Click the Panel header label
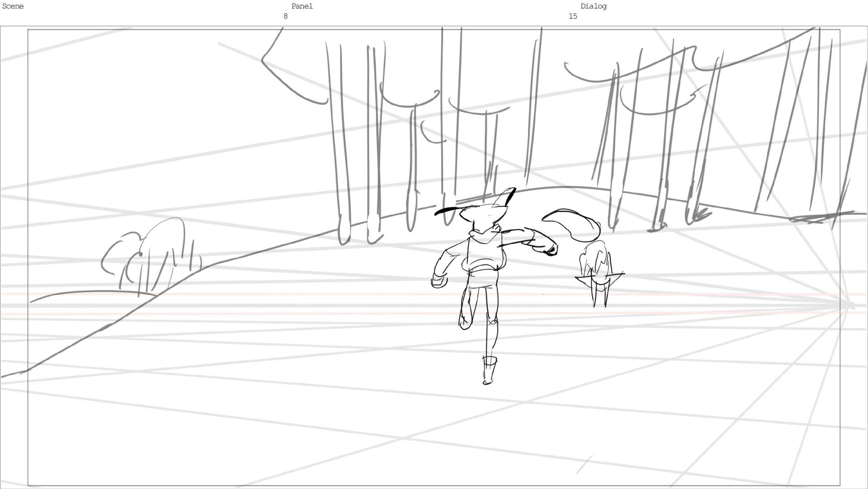Image resolution: width=868 pixels, height=489 pixels. 302,6
